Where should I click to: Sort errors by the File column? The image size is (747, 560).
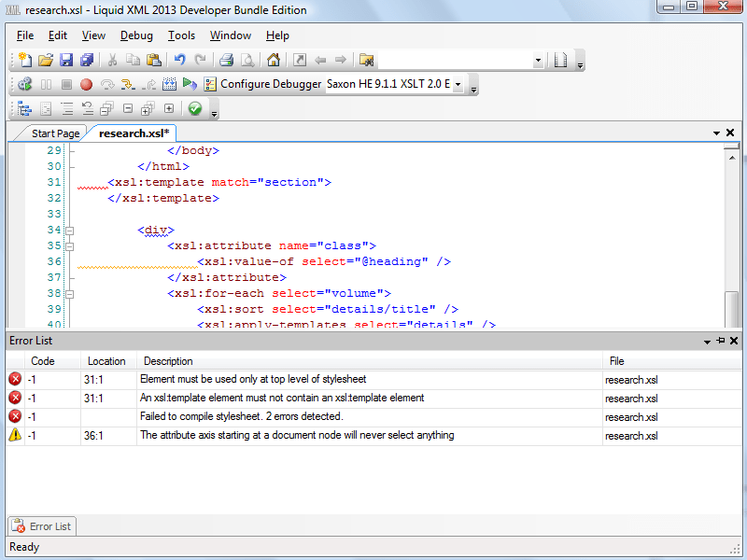671,361
